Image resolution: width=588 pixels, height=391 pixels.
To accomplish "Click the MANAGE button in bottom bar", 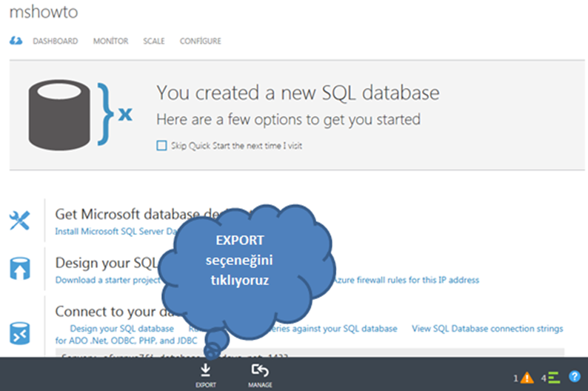I will [260, 375].
